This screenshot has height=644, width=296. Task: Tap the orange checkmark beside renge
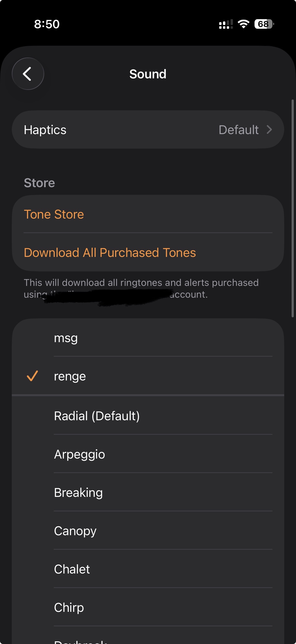click(32, 376)
